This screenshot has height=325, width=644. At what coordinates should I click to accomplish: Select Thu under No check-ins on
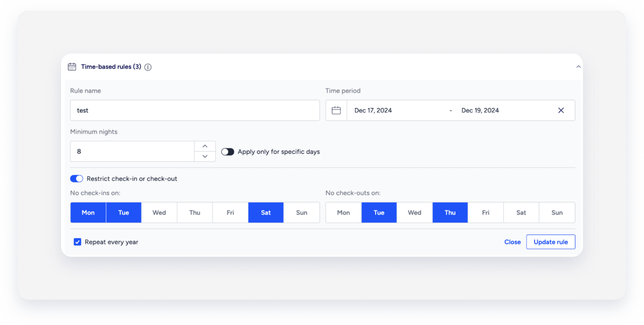click(195, 213)
